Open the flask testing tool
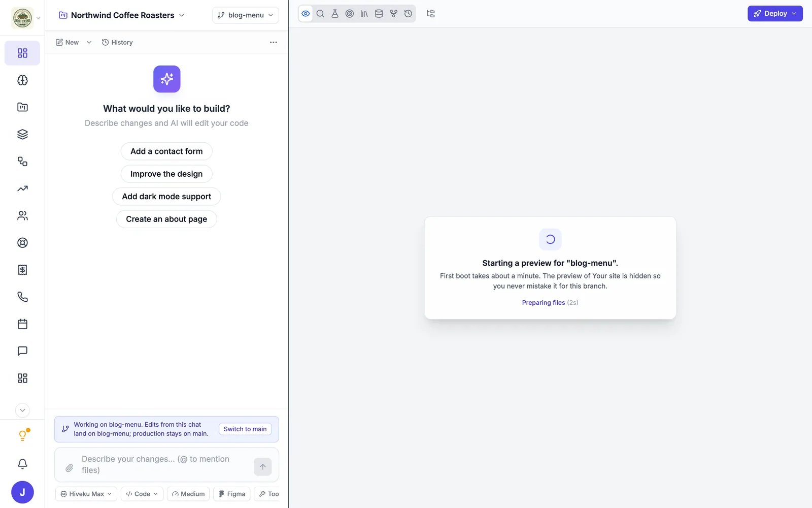The width and height of the screenshot is (812, 508). click(x=335, y=14)
